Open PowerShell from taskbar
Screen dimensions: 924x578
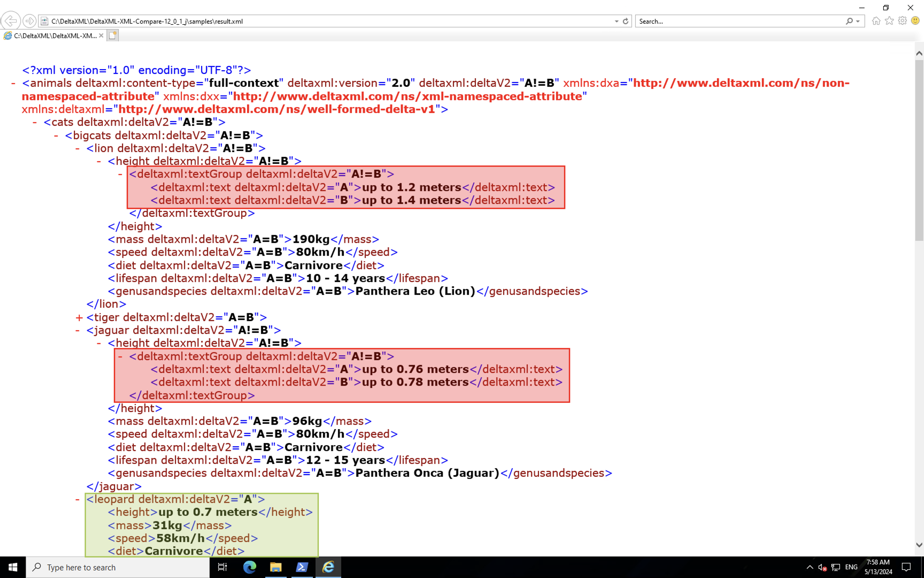point(302,567)
